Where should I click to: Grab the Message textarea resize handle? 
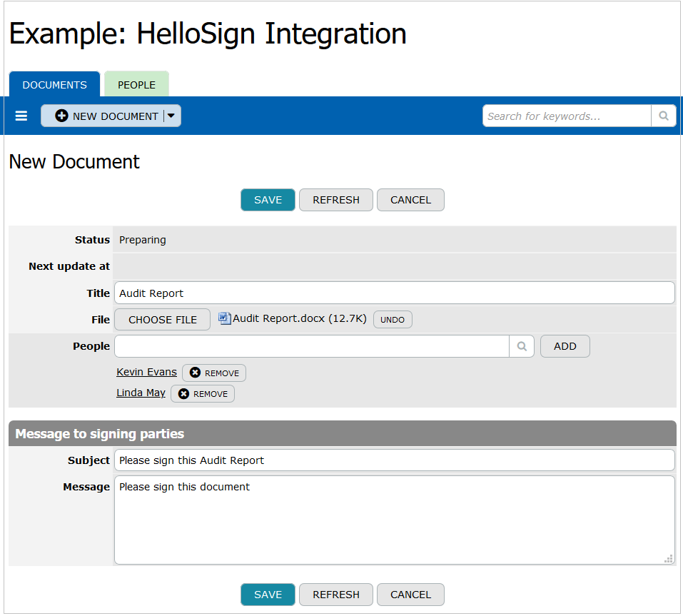pos(669,559)
